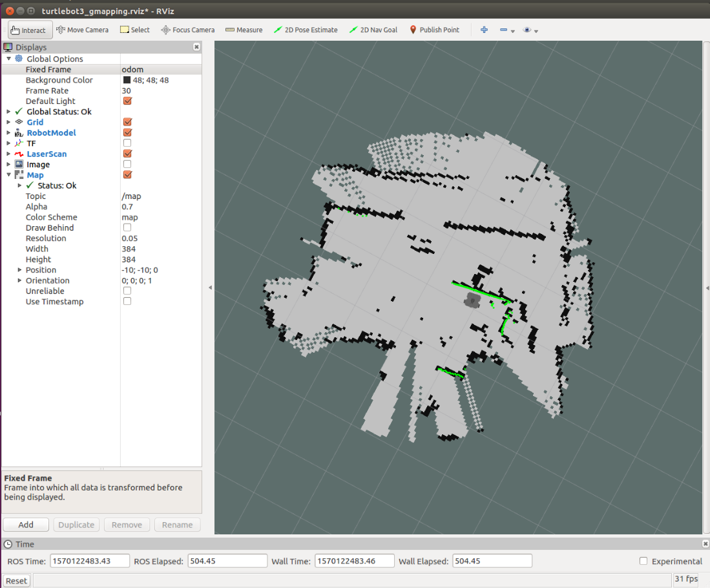This screenshot has width=710, height=588.
Task: Check the Use Timestamp option
Action: pos(127,301)
